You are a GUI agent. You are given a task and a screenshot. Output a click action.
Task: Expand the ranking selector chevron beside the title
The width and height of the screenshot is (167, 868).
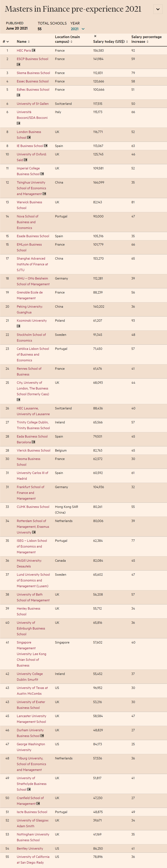[158, 9]
